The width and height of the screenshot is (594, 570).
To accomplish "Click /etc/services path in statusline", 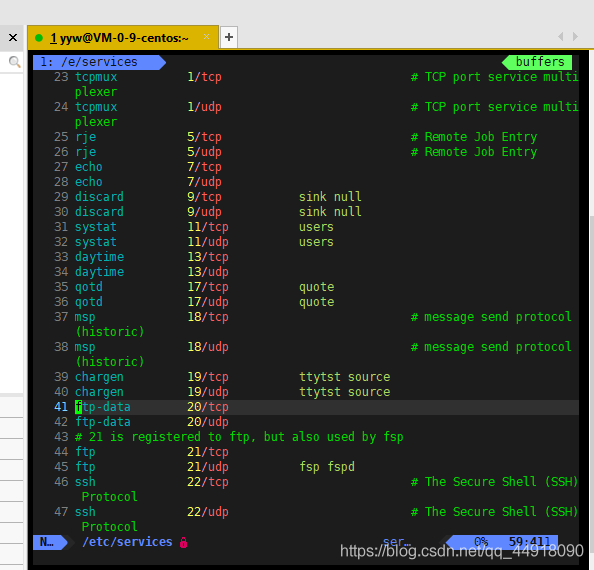I will pyautogui.click(x=127, y=542).
